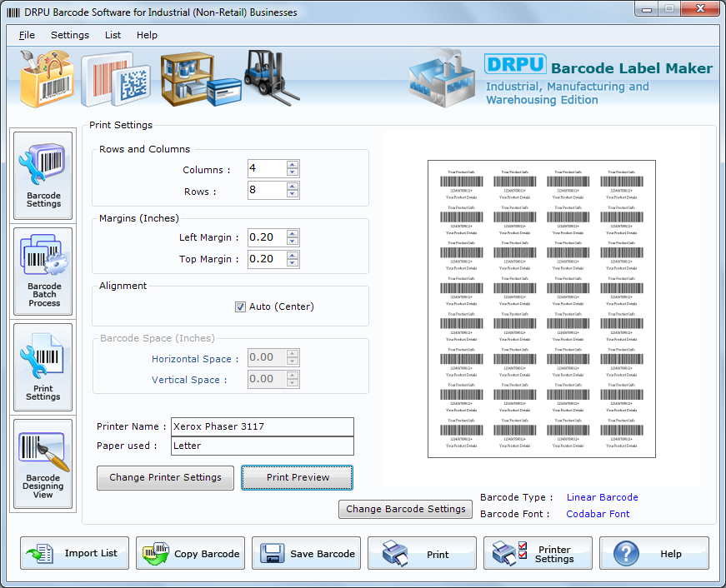Open Linear Barcode type link
Screen dimensions: 726x588
pos(602,496)
